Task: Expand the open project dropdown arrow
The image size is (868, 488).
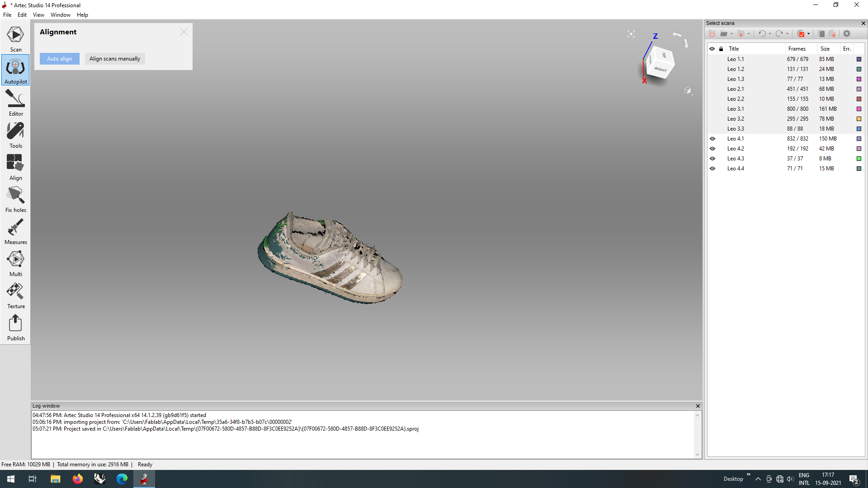Action: [x=731, y=34]
